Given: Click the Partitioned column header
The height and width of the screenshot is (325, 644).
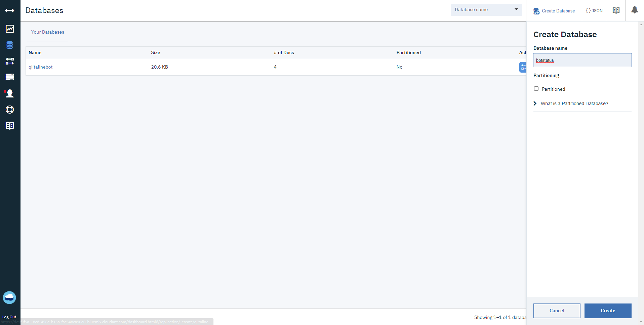Looking at the screenshot, I should pos(408,52).
